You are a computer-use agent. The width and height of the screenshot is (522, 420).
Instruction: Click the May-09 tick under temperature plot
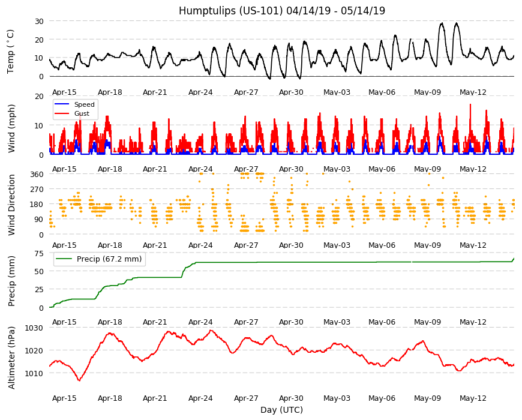427,92
